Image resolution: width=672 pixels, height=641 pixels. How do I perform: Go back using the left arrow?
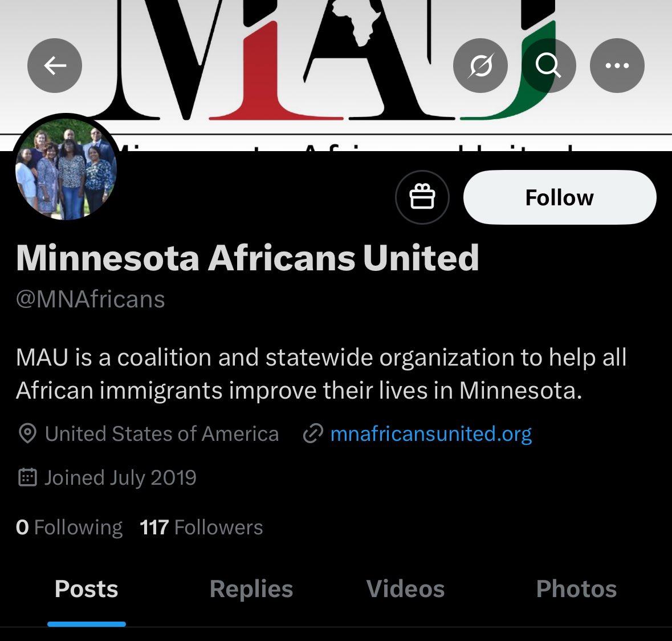pos(54,66)
